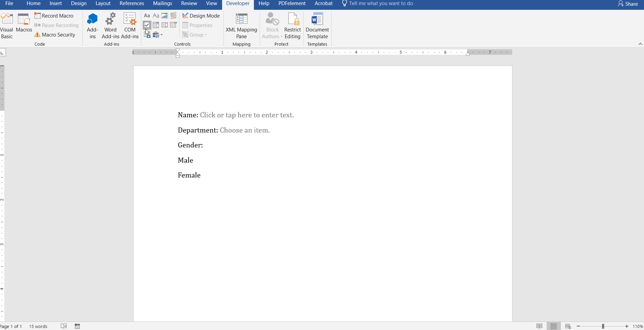Click the first line indent marker on ruler
644x330 pixels.
click(178, 51)
